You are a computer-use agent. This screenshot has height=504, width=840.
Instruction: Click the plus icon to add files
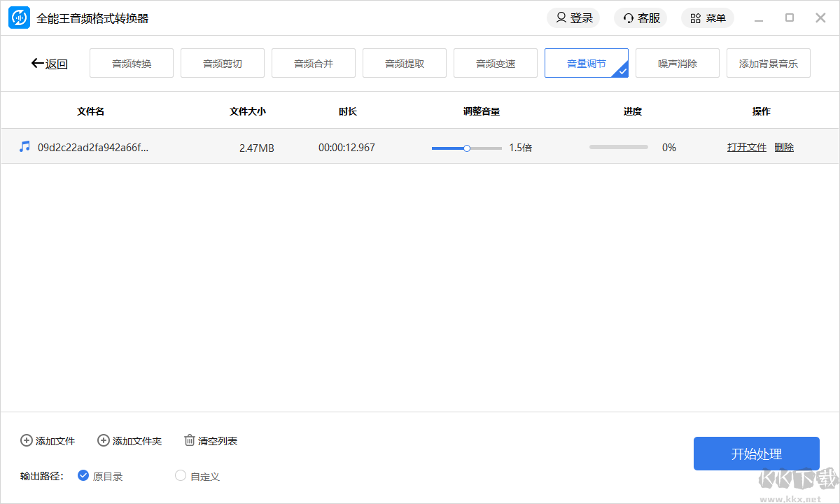25,440
